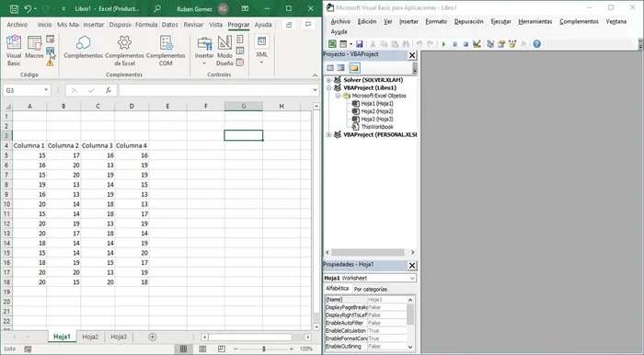Open the Name Box dropdown arrow
The height and width of the screenshot is (355, 644).
tap(46, 90)
